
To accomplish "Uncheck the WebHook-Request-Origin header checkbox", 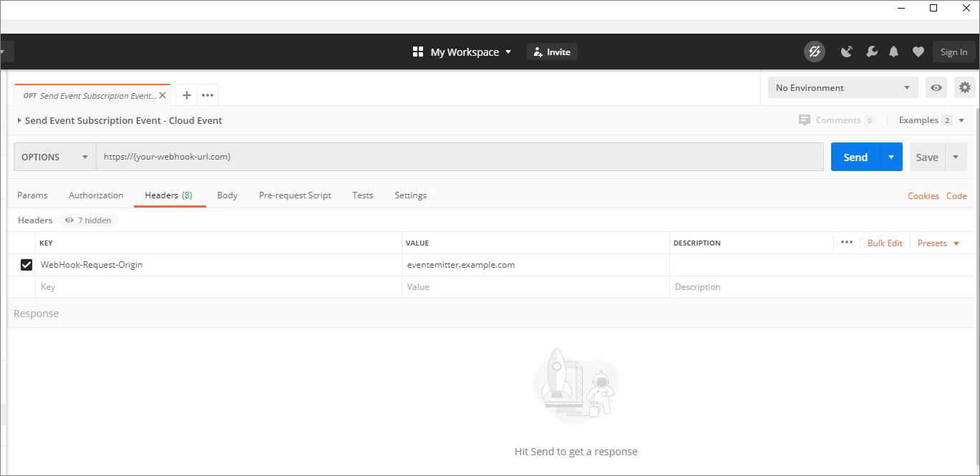I will [x=26, y=265].
